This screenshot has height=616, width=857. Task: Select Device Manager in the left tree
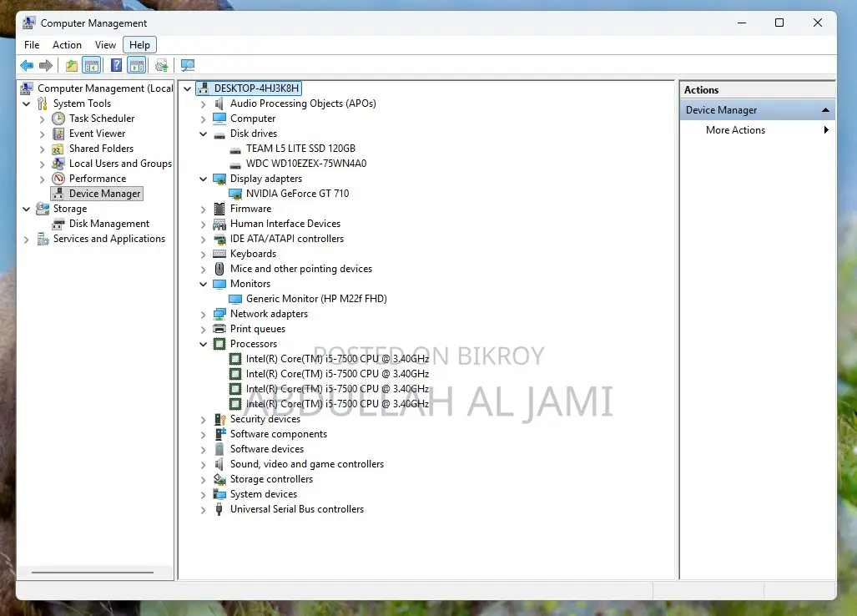[98, 194]
